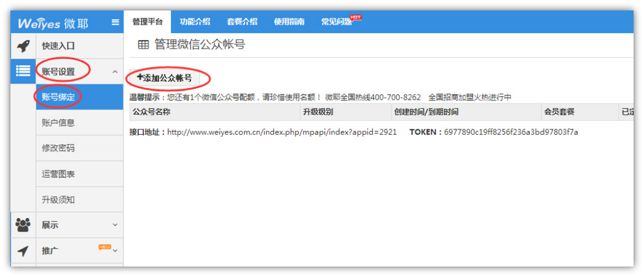Click the 创建时间/到期时间 column header

tap(466, 112)
